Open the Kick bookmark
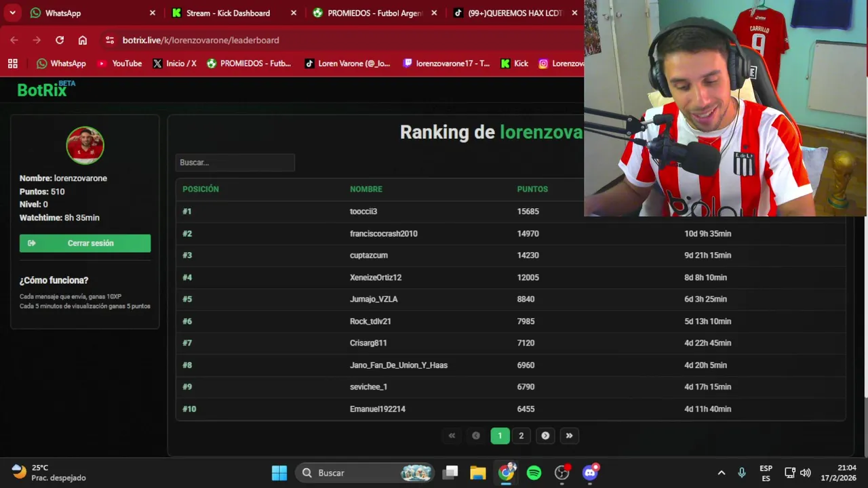Image resolution: width=868 pixels, height=488 pixels. (514, 63)
